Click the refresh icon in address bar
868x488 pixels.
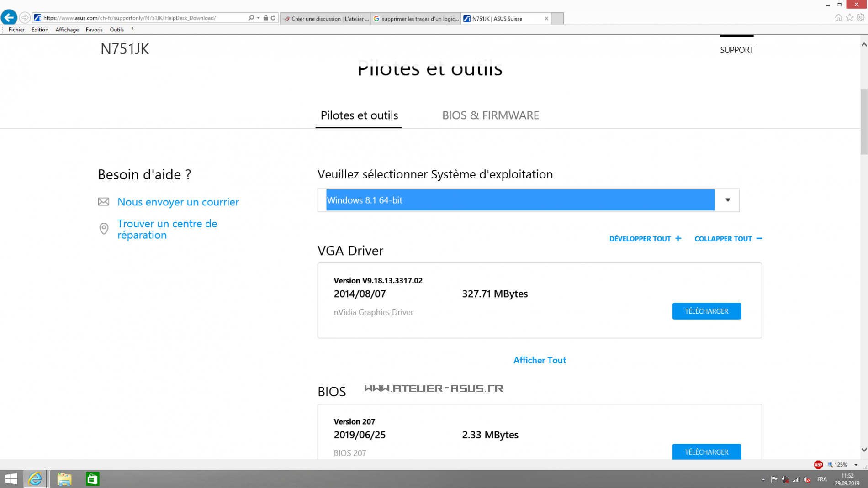273,18
